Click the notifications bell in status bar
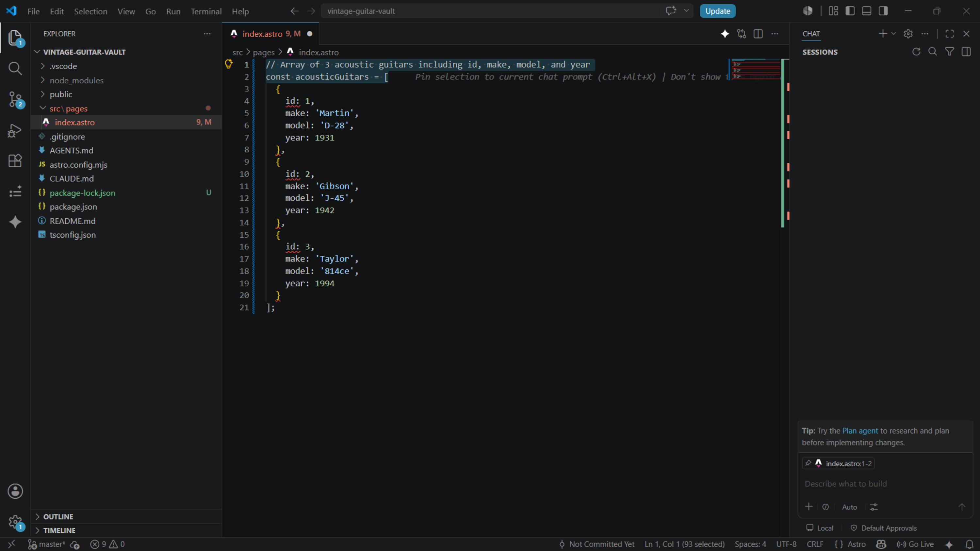Image resolution: width=980 pixels, height=551 pixels. pos(969,544)
